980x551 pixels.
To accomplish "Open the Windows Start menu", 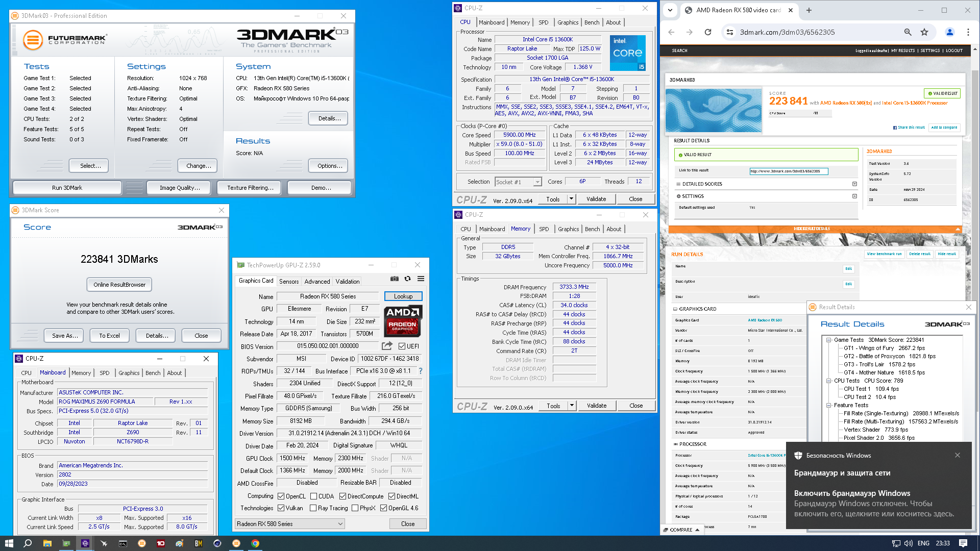I will click(9, 543).
